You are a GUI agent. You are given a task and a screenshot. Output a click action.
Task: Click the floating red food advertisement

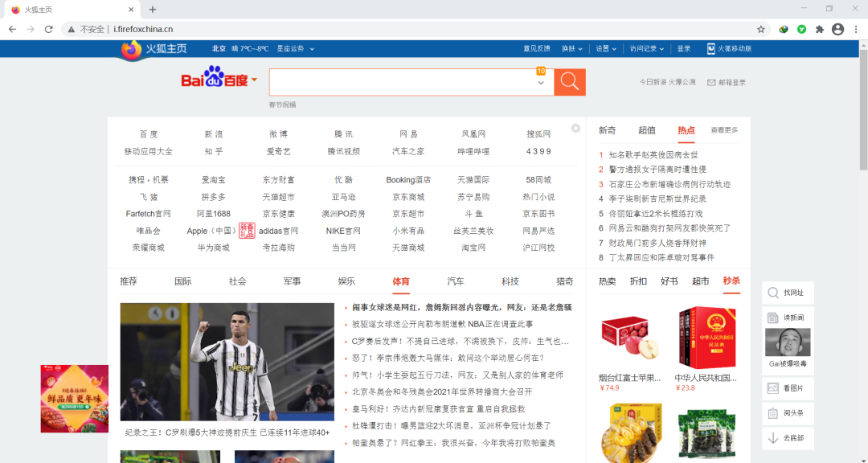point(75,398)
